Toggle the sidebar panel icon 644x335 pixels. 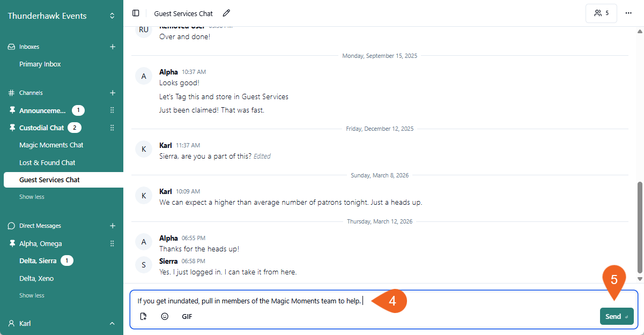point(136,13)
